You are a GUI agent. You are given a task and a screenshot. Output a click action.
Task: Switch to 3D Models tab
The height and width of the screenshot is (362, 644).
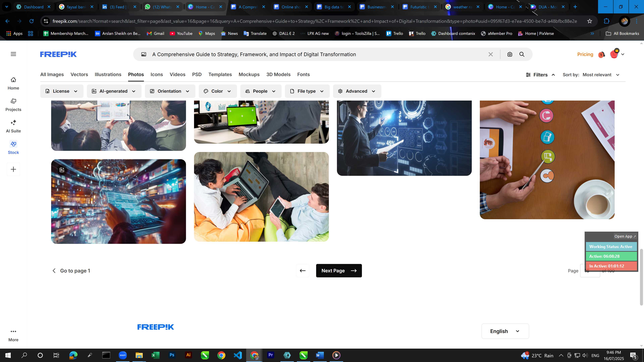click(278, 74)
